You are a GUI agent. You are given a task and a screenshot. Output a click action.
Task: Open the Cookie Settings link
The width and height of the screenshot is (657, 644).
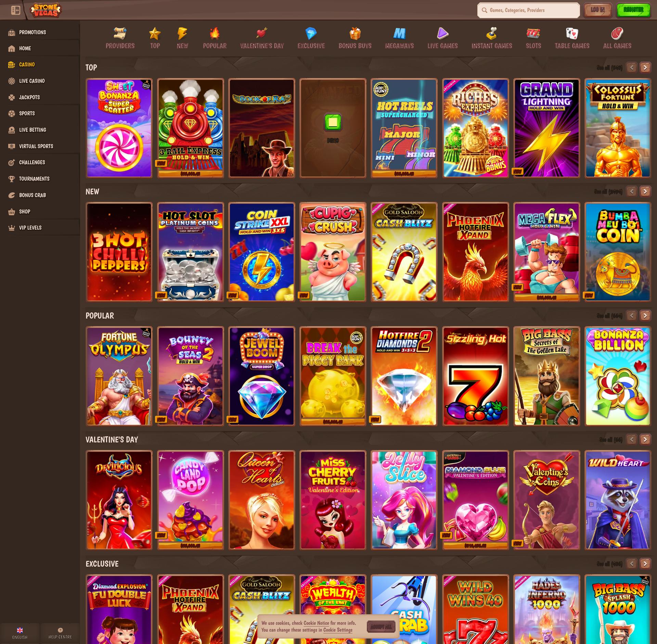click(337, 630)
